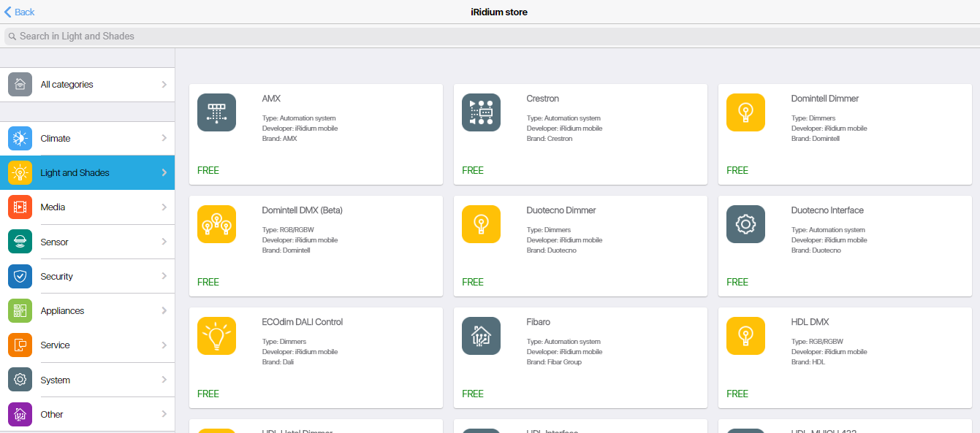Select the Fibaro house icon
The height and width of the screenshot is (433, 980).
(481, 336)
